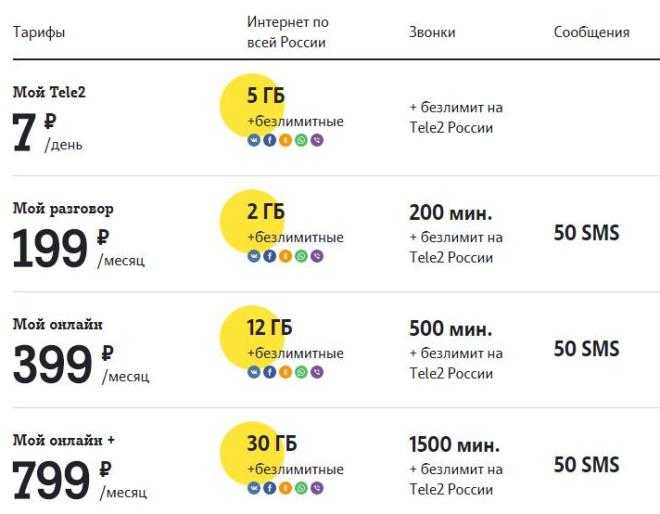
Task: Open the Мой Tele2 tariff title
Action: click(49, 92)
